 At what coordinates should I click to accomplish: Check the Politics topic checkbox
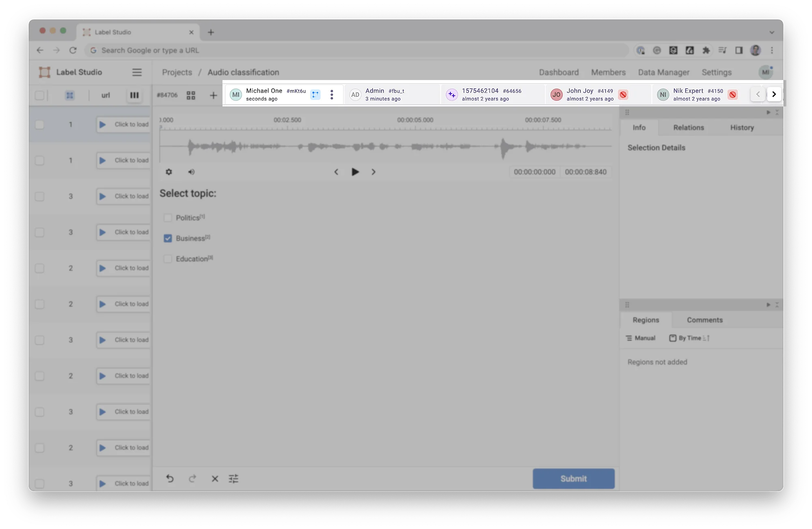pyautogui.click(x=168, y=218)
